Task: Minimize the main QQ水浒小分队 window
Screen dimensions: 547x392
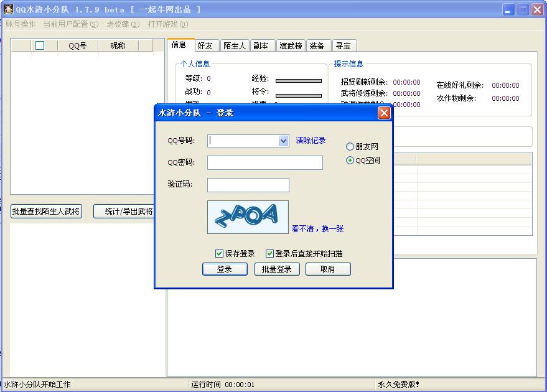Action: click(508, 9)
